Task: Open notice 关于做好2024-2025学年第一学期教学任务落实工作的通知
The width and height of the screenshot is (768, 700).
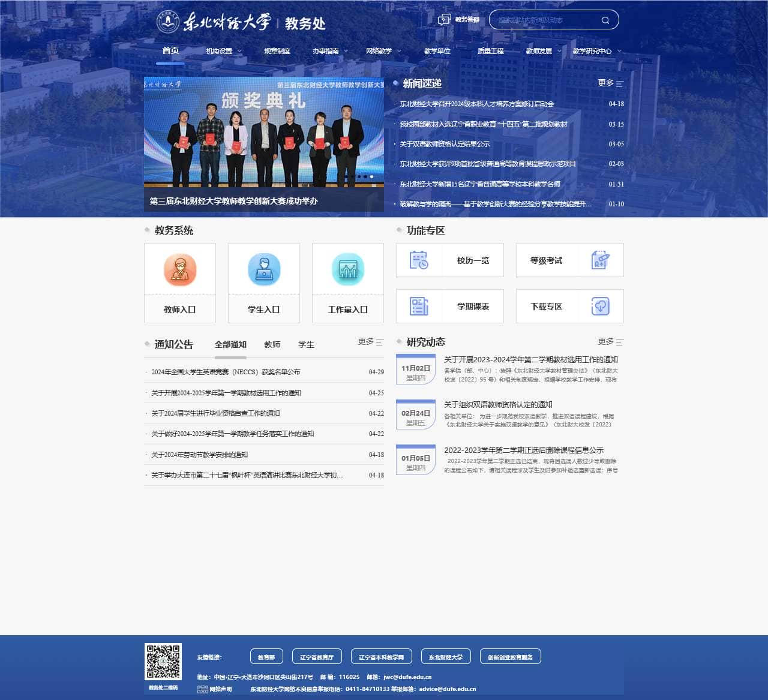Action: point(233,434)
